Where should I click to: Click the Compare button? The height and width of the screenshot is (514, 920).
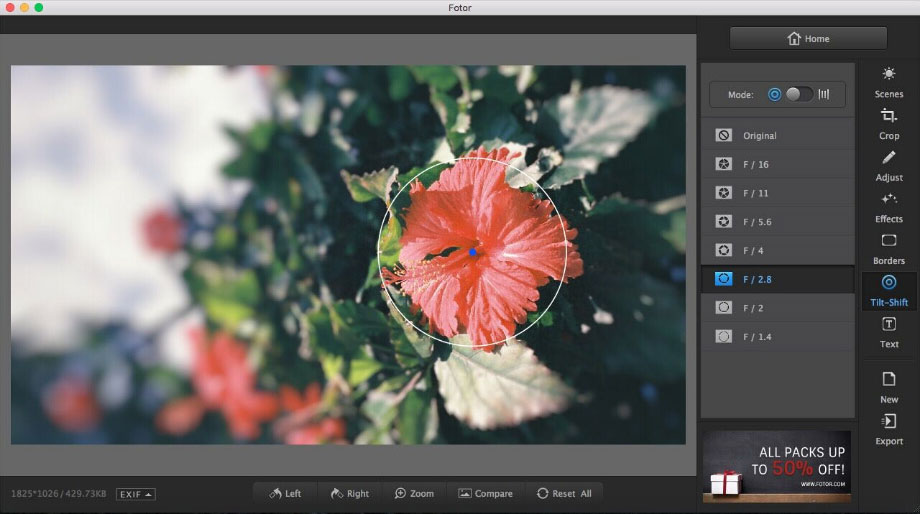(485, 493)
